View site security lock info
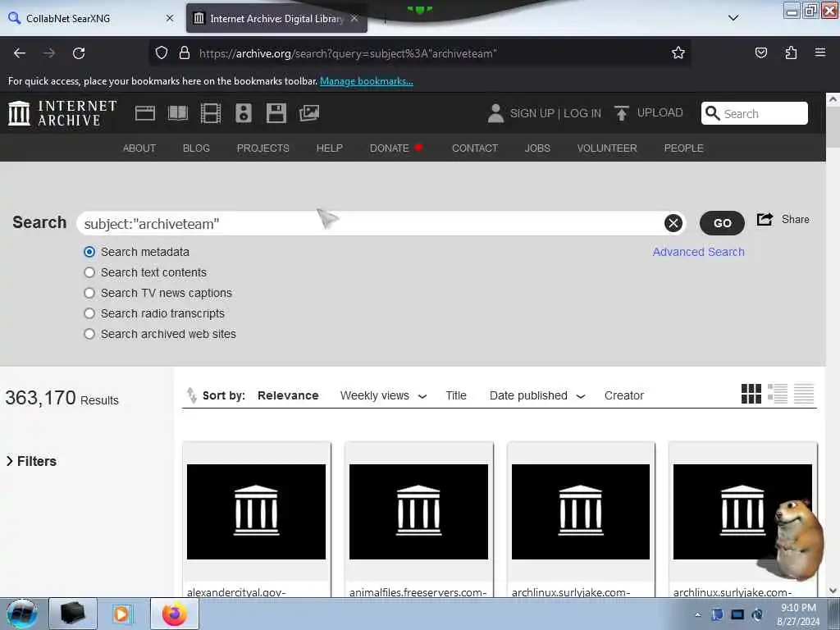The image size is (840, 630). [x=185, y=53]
